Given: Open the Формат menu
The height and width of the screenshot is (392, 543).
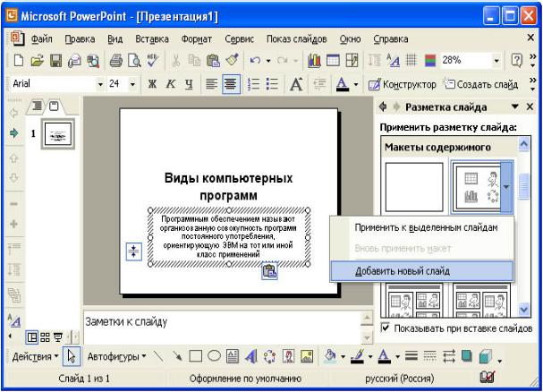Looking at the screenshot, I should 197,39.
